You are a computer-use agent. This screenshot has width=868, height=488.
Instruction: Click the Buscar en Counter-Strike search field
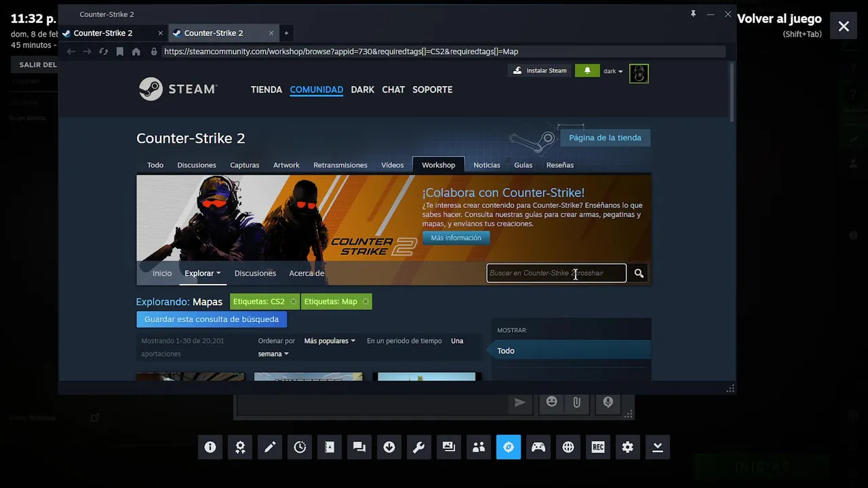tap(556, 273)
